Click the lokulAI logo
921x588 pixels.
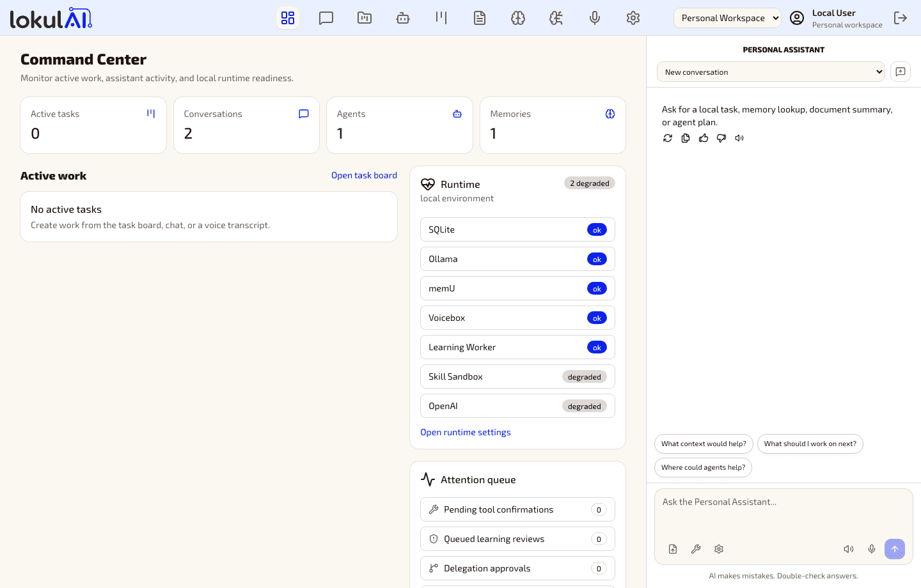click(x=51, y=18)
